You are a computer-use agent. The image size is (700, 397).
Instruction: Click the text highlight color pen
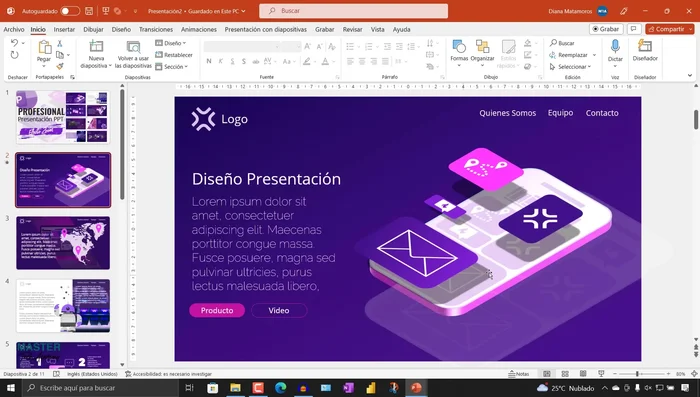coord(307,61)
